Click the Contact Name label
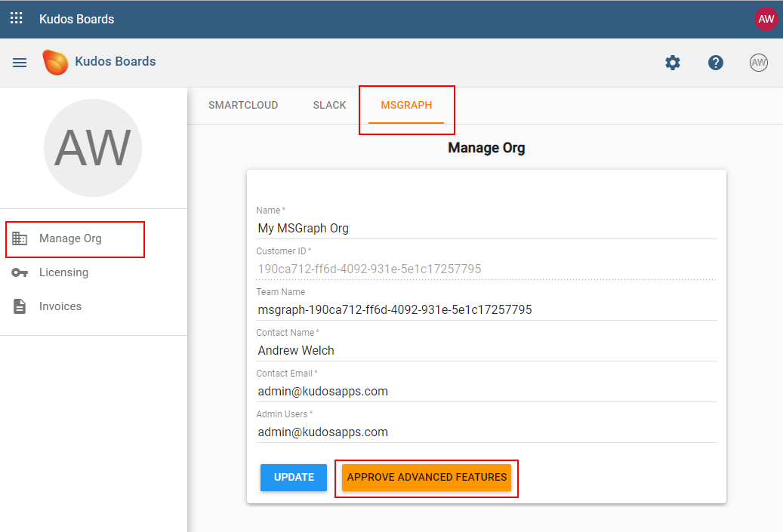Screen dimensions: 783x532 point(288,333)
